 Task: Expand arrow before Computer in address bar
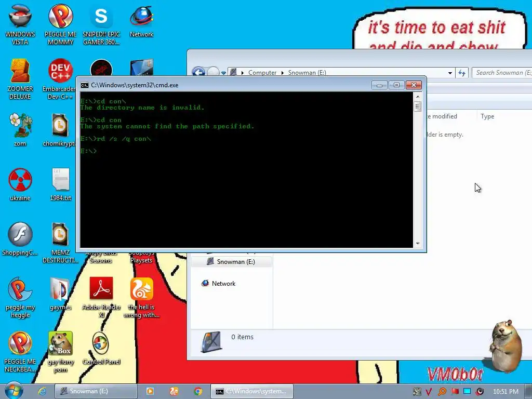coord(242,73)
